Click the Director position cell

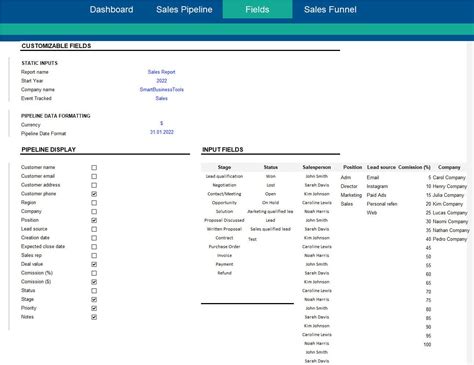tap(349, 186)
